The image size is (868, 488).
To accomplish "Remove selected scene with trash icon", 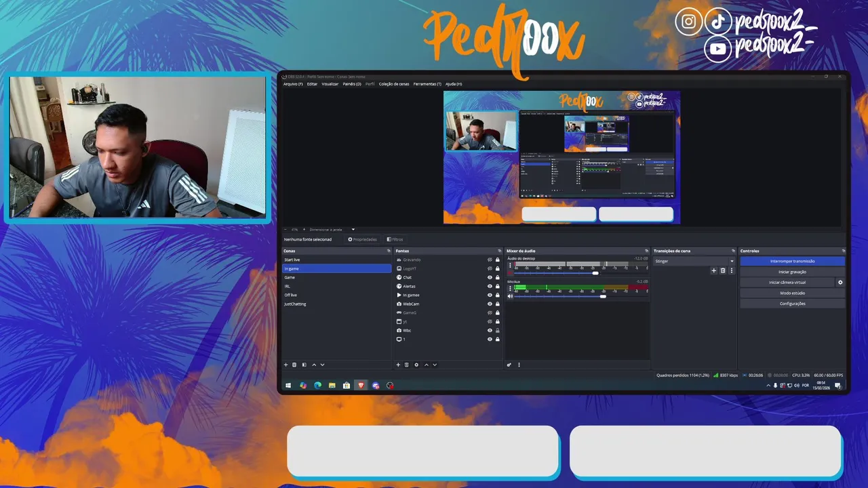I will pyautogui.click(x=294, y=365).
